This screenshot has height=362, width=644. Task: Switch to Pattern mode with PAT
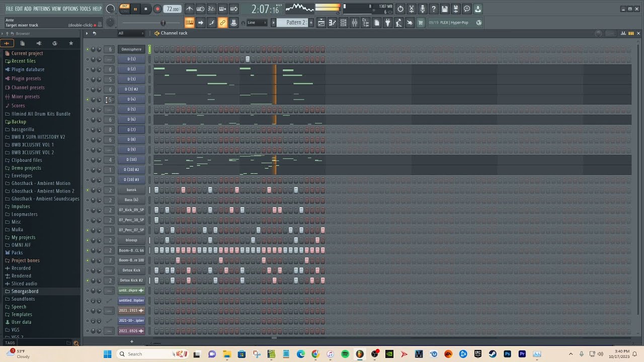coord(125,7)
